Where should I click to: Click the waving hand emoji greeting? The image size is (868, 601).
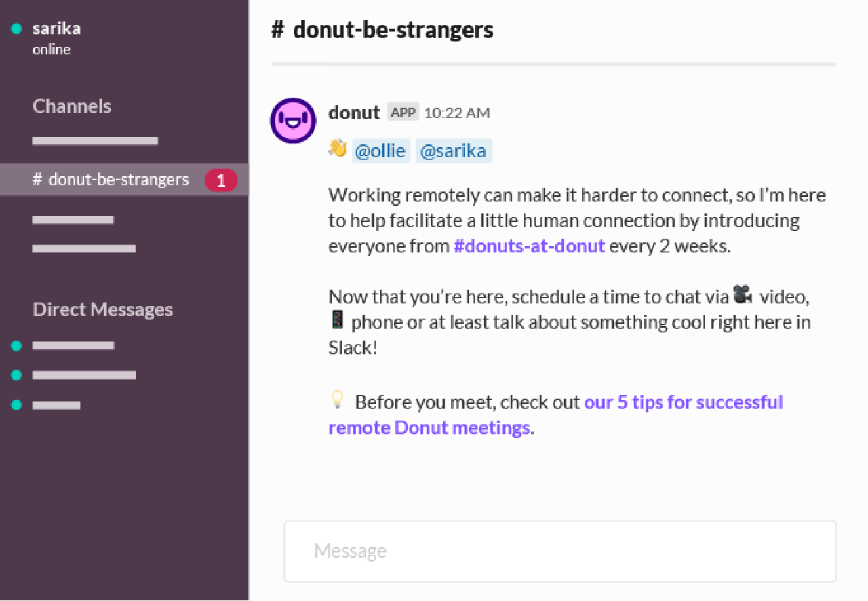click(x=337, y=149)
